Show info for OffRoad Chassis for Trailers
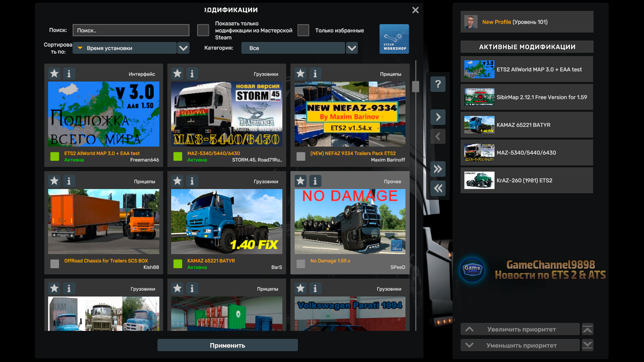Viewport: 644px width, 362px height. [69, 181]
